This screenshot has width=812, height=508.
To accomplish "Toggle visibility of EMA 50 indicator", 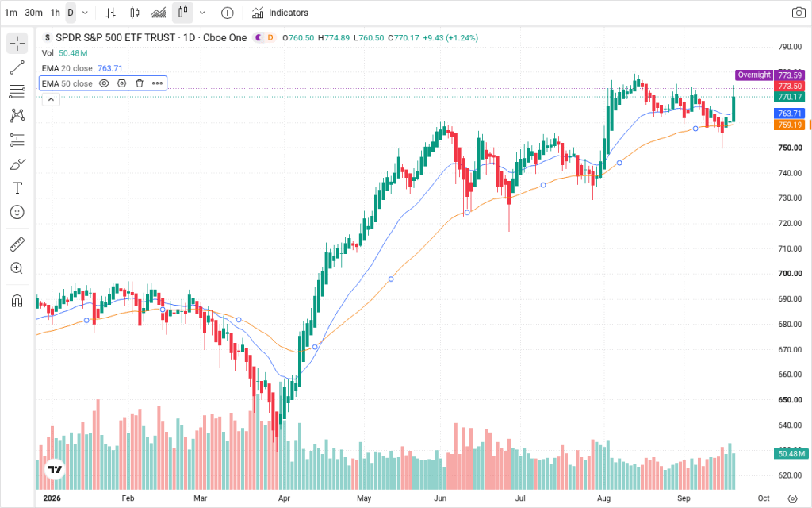I will click(x=104, y=83).
